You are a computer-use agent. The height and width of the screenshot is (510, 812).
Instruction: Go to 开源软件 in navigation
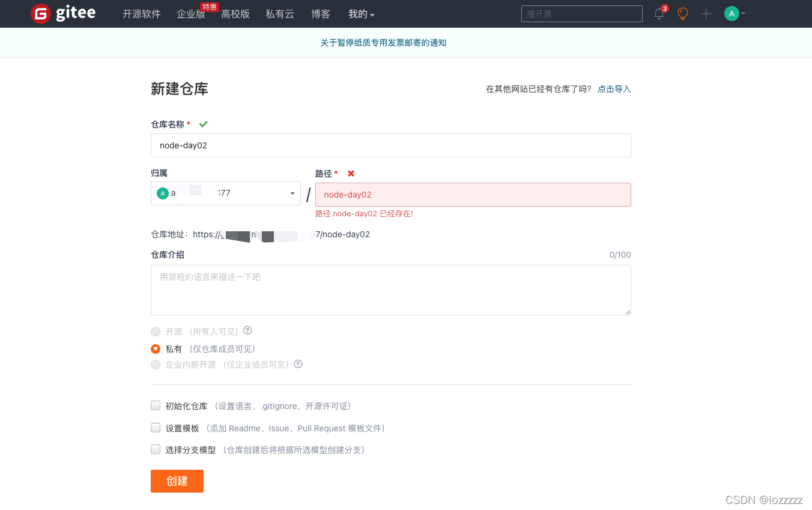pos(142,14)
